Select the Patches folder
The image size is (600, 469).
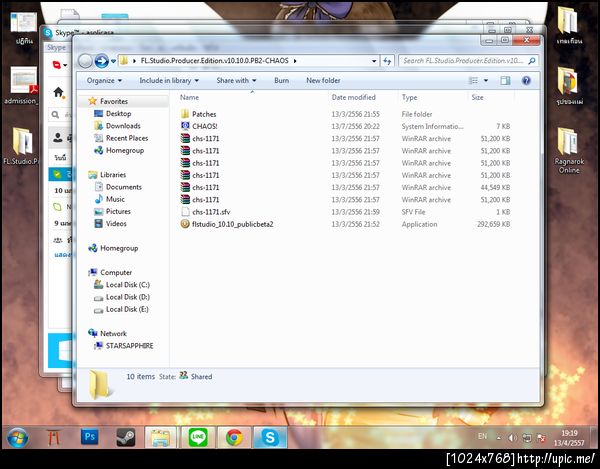(x=204, y=114)
